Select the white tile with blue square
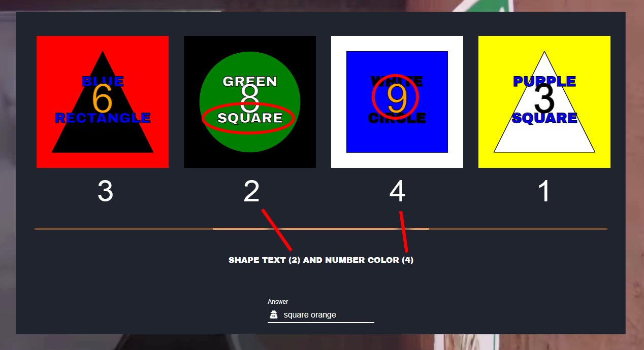Screen dimensions: 644x350 point(397,102)
